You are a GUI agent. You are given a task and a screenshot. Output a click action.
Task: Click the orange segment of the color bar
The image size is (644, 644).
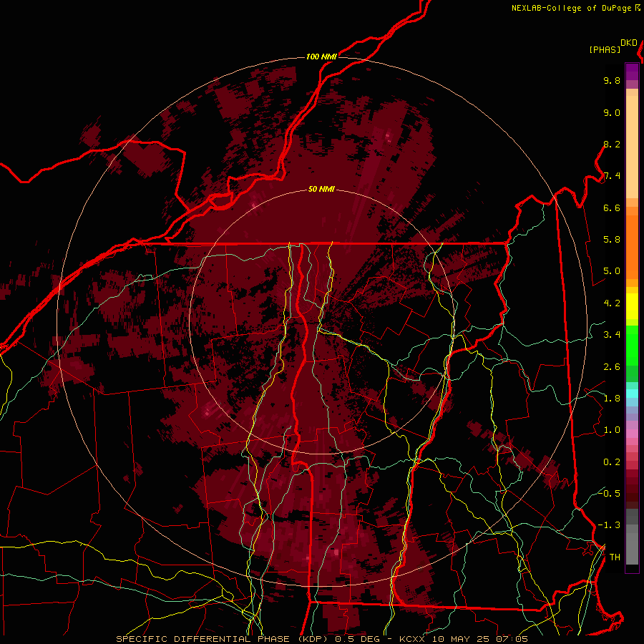coord(632,246)
